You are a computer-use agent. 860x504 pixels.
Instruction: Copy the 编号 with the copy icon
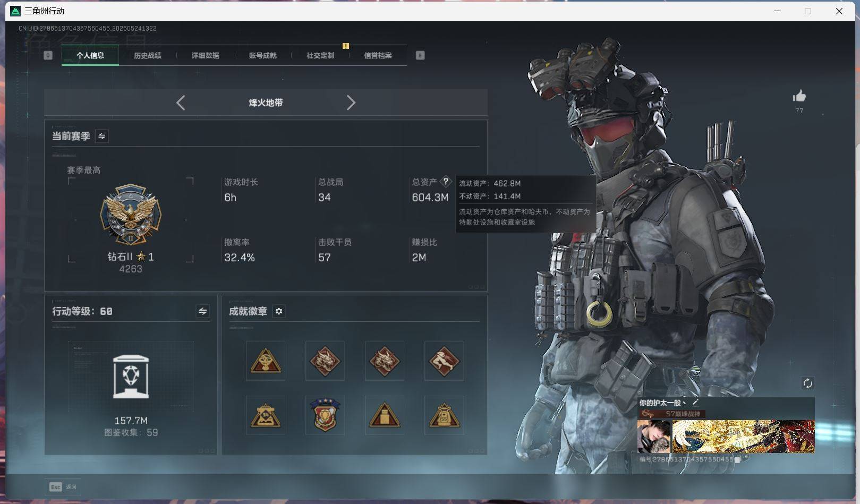738,459
